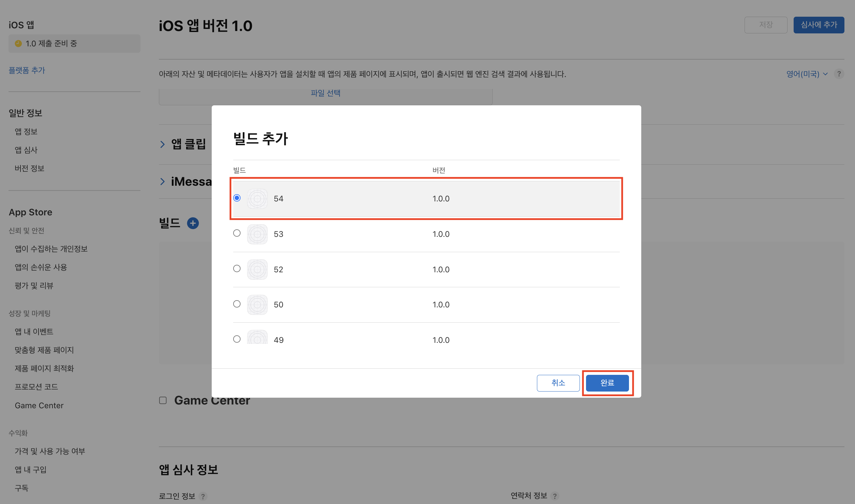Click the blue plus icon beside 빌드

click(x=193, y=223)
